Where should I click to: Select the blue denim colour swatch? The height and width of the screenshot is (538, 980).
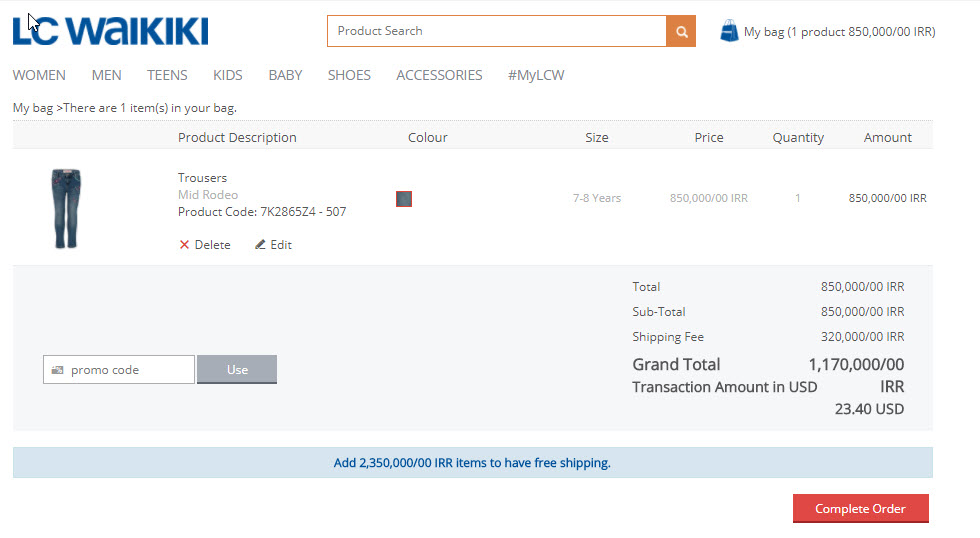click(404, 199)
